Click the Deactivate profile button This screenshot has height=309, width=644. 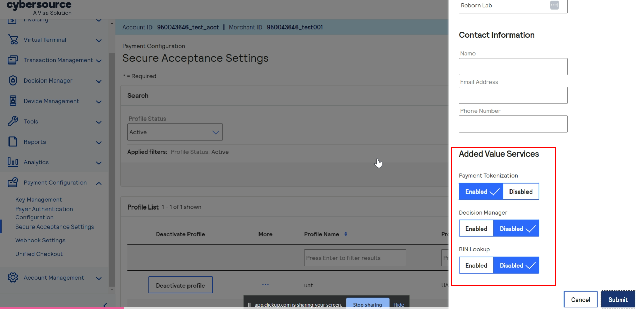(180, 285)
